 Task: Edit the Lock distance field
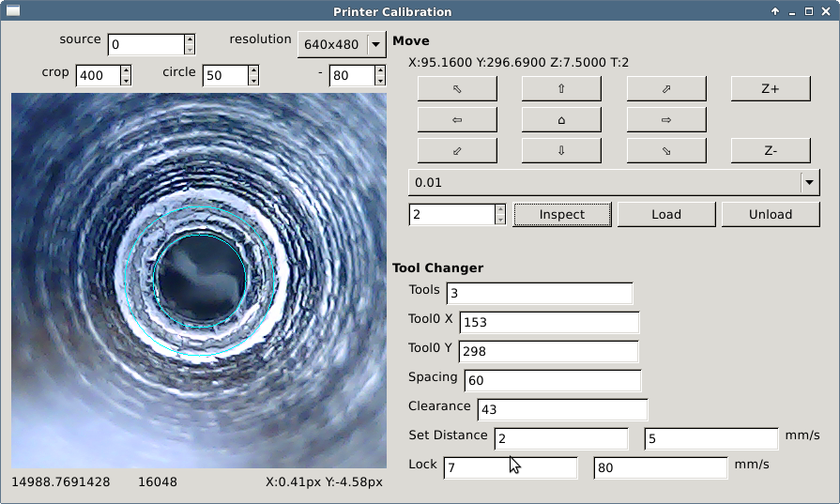(x=511, y=467)
